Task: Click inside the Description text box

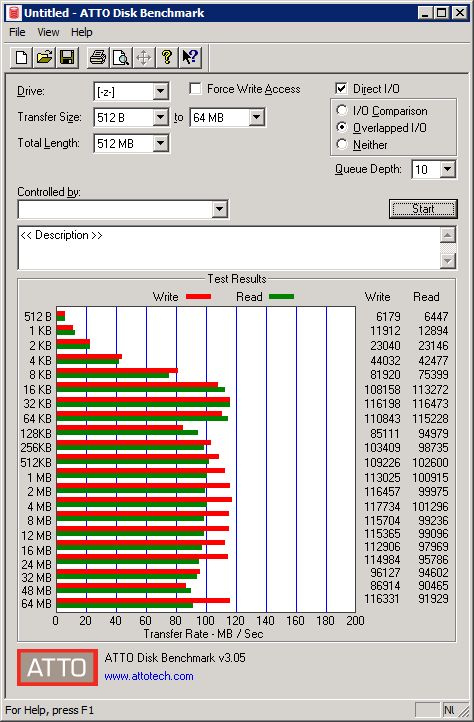Action: (229, 248)
